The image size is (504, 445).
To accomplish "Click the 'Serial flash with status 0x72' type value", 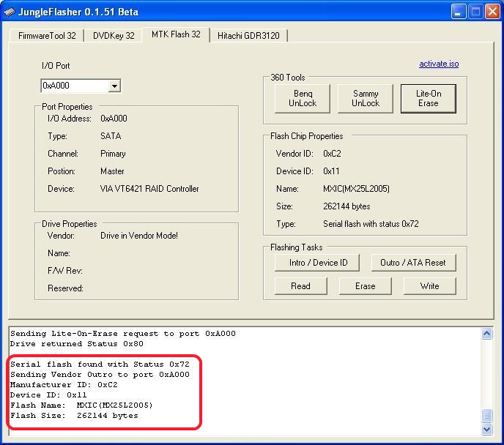I will [x=371, y=224].
